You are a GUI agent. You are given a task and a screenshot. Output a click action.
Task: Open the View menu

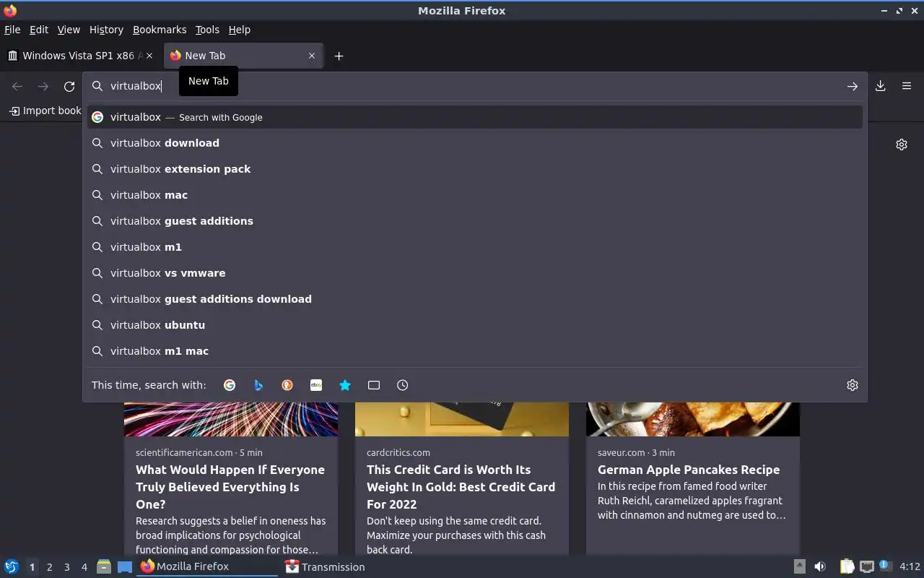(x=69, y=30)
